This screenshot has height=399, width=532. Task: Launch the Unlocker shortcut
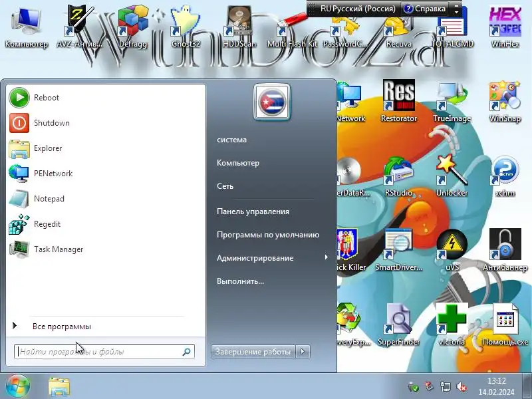point(452,176)
